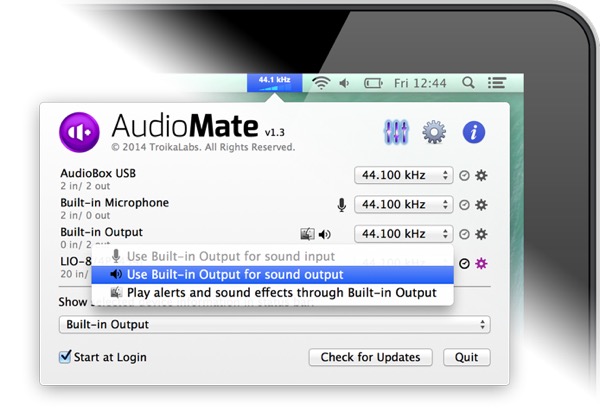This screenshot has width=600, height=415.
Task: Click the Fri 12:44 clock in menu bar
Action: [420, 83]
